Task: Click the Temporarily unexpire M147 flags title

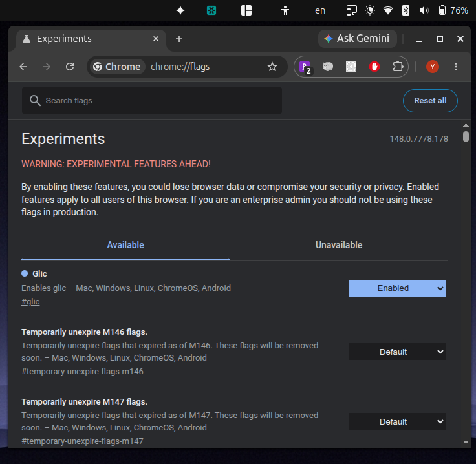Action: point(84,402)
